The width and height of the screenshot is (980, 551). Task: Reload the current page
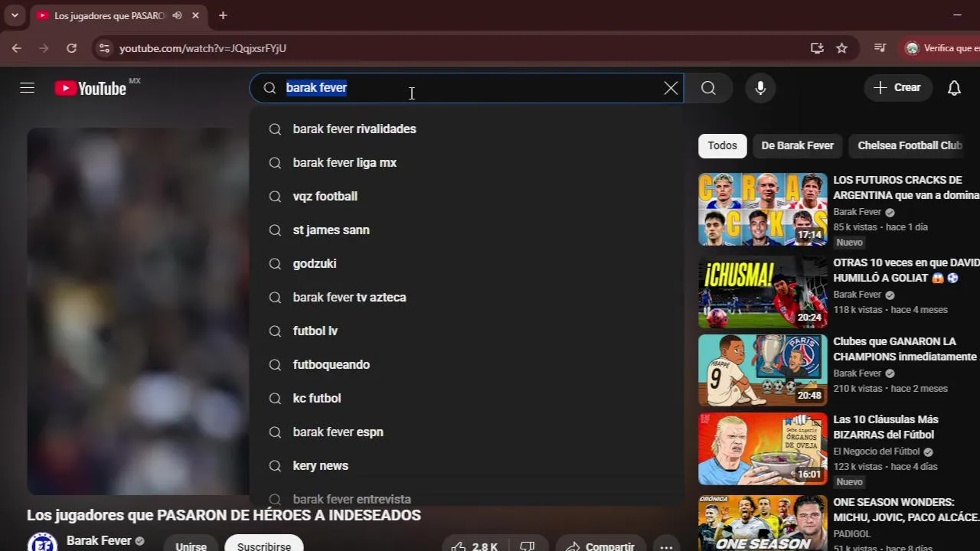click(71, 48)
